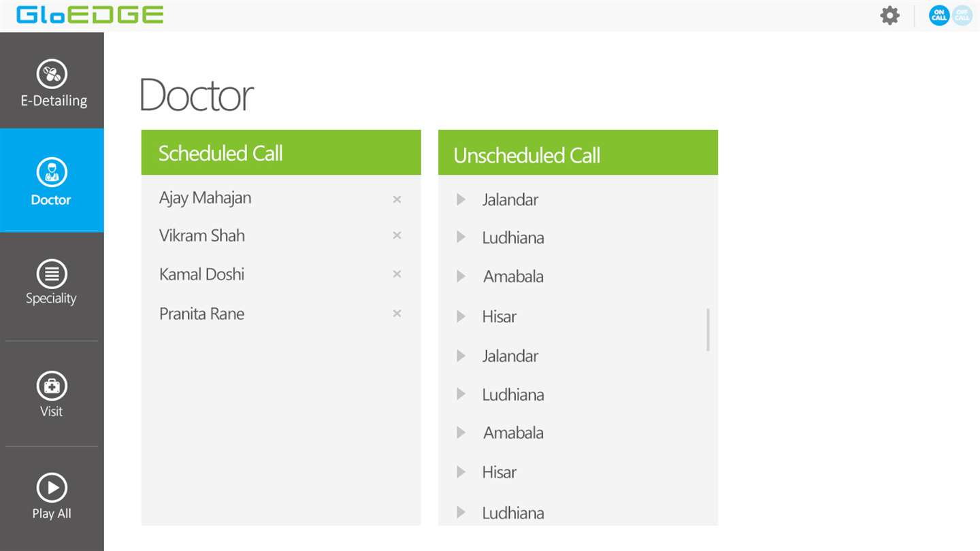
Task: Open the Visit medical kit icon
Action: [x=52, y=386]
